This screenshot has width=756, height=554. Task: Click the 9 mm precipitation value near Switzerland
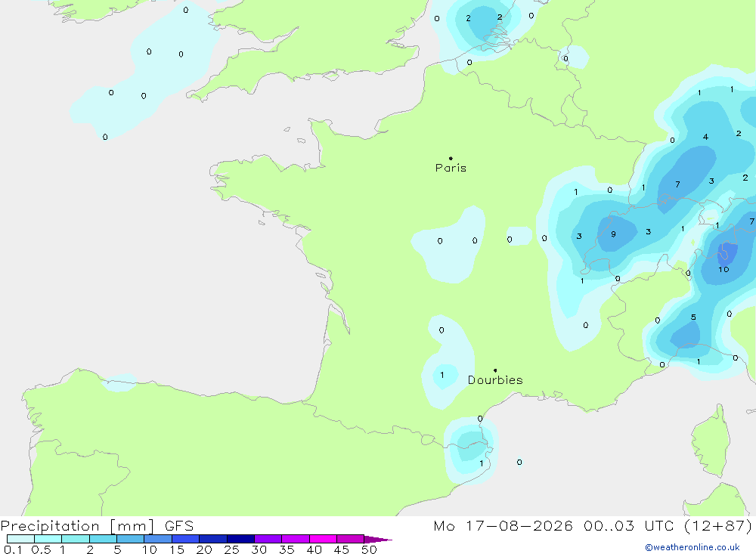[613, 234]
